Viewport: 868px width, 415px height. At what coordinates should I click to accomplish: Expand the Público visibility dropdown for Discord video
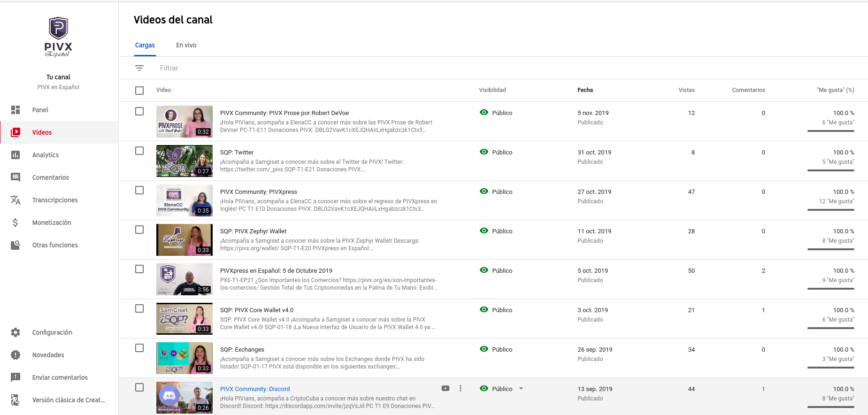[521, 389]
